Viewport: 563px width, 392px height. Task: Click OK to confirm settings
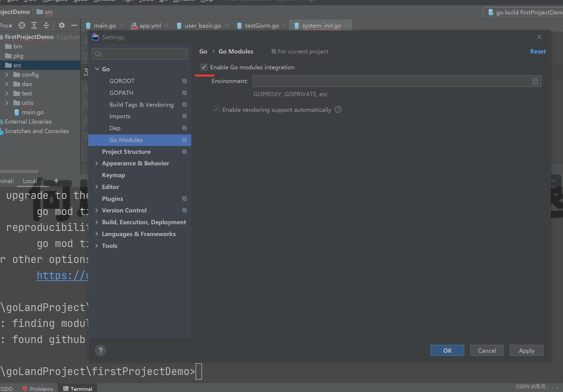pos(447,351)
